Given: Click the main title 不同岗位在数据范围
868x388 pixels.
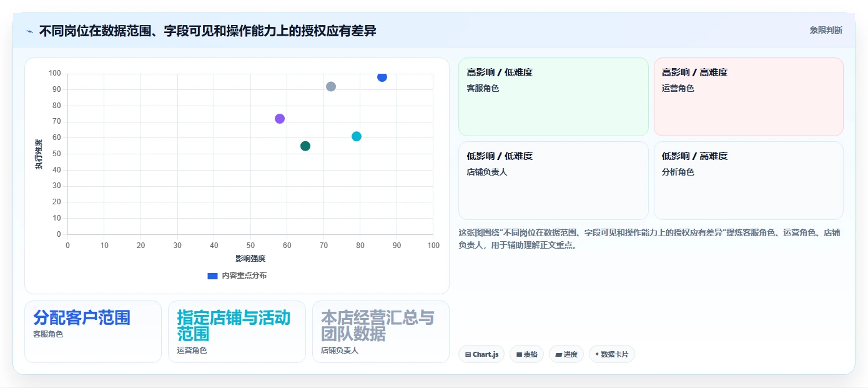Looking at the screenshot, I should [x=207, y=31].
